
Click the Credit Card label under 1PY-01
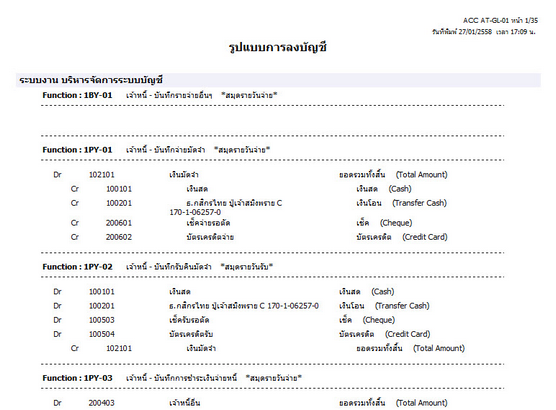click(425, 237)
